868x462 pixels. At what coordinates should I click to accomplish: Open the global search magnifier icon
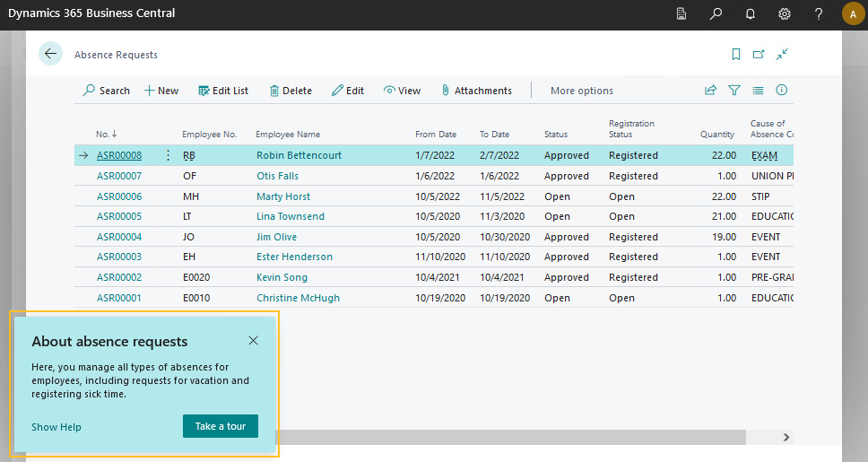coord(716,14)
